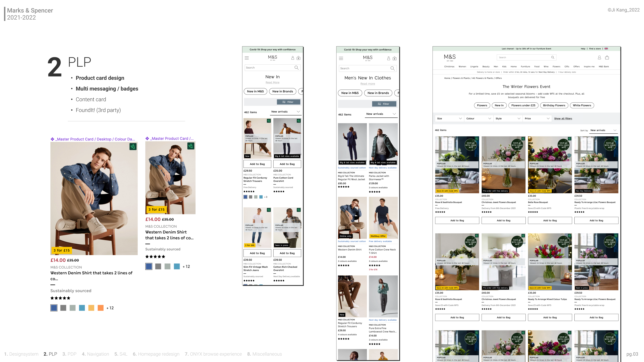
Task: Click account icon on New In mobile page
Action: click(x=292, y=58)
